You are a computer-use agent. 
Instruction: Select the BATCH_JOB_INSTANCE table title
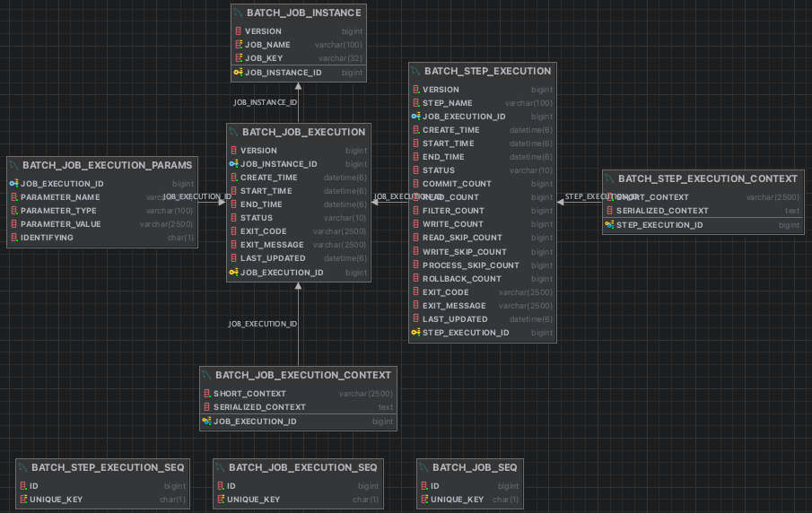304,13
